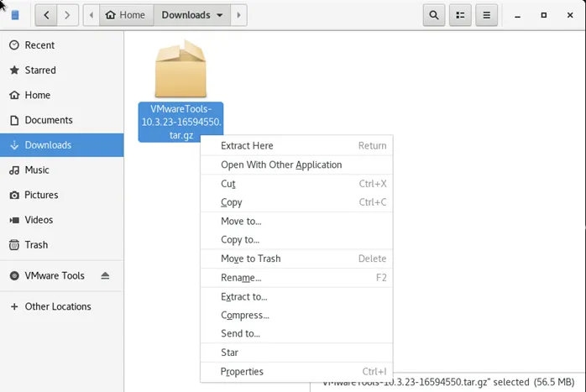This screenshot has width=586, height=392.
Task: Select Move to Trash
Action: (296, 259)
